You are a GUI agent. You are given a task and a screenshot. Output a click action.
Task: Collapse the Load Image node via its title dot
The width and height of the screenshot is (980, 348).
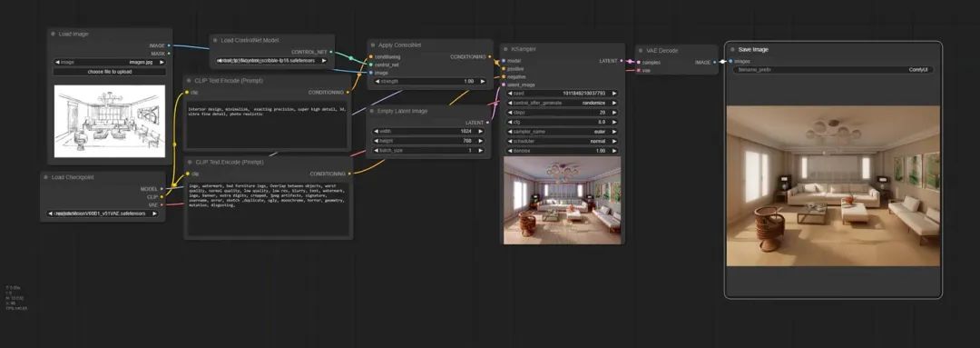[x=54, y=34]
